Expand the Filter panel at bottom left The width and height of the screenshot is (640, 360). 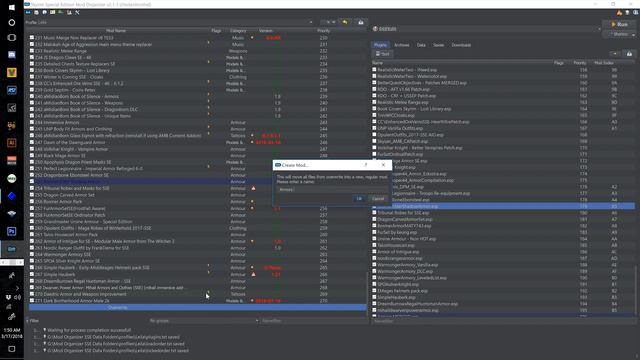33,321
